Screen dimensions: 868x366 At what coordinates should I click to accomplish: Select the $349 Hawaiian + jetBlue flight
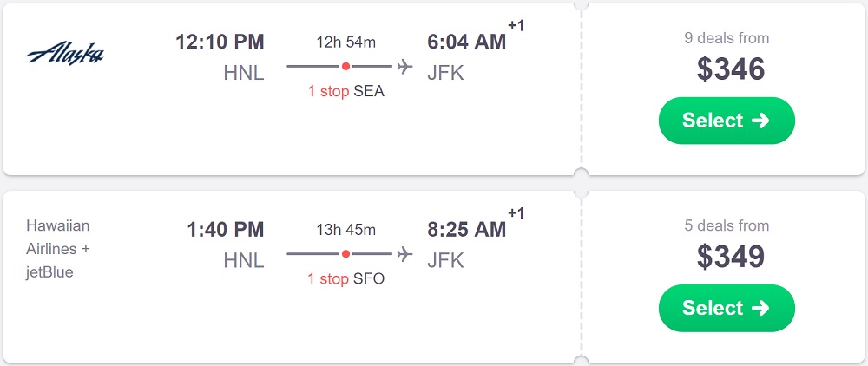point(727,308)
